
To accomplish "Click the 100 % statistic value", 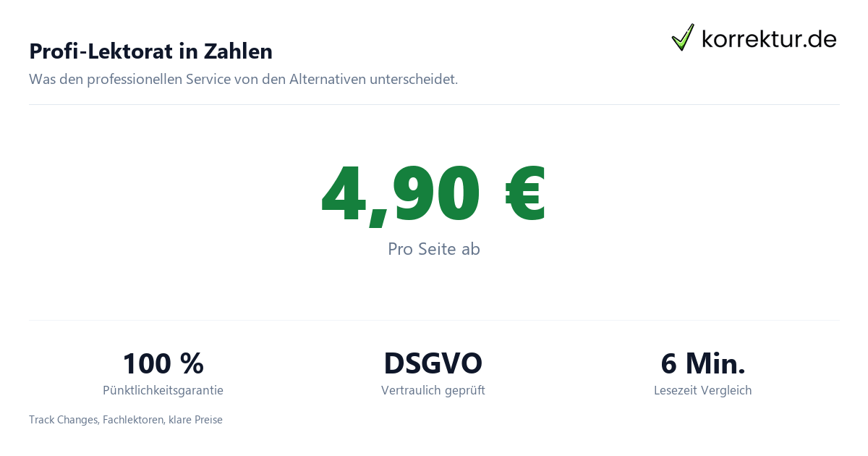I will point(163,363).
